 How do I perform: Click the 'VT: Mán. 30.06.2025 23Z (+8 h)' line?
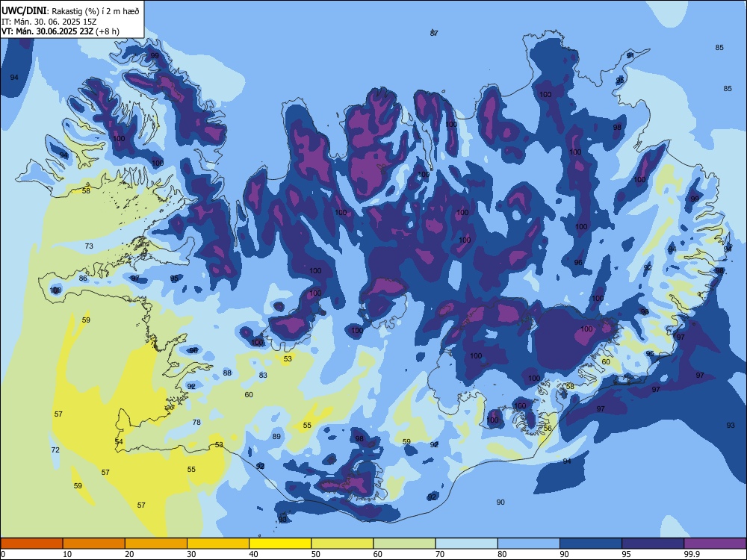[61, 31]
